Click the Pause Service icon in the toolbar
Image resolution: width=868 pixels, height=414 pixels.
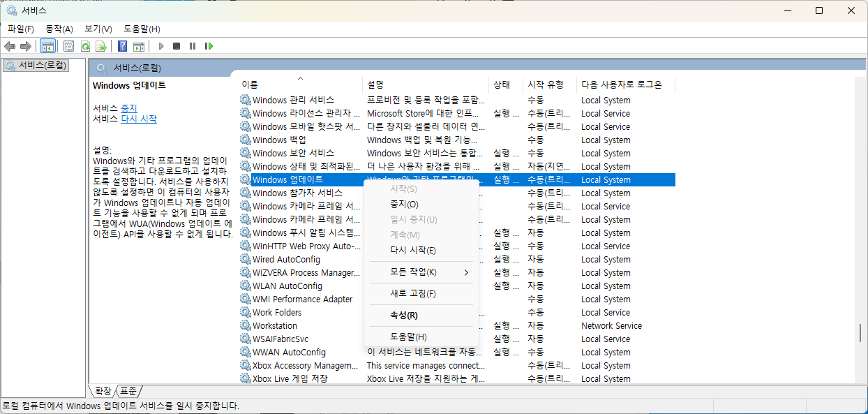point(193,46)
